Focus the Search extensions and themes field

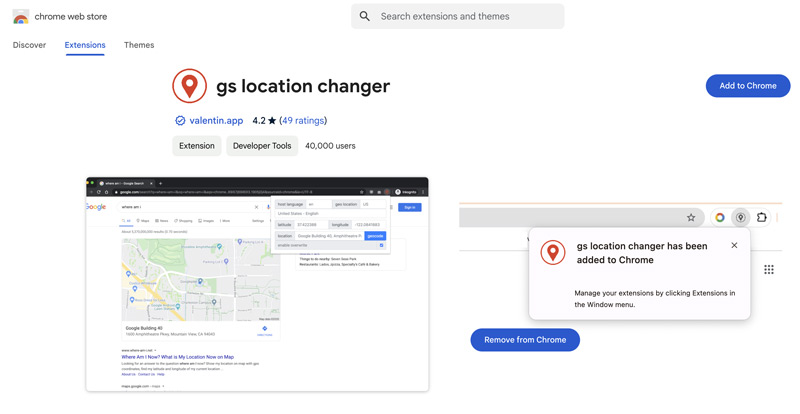(458, 16)
